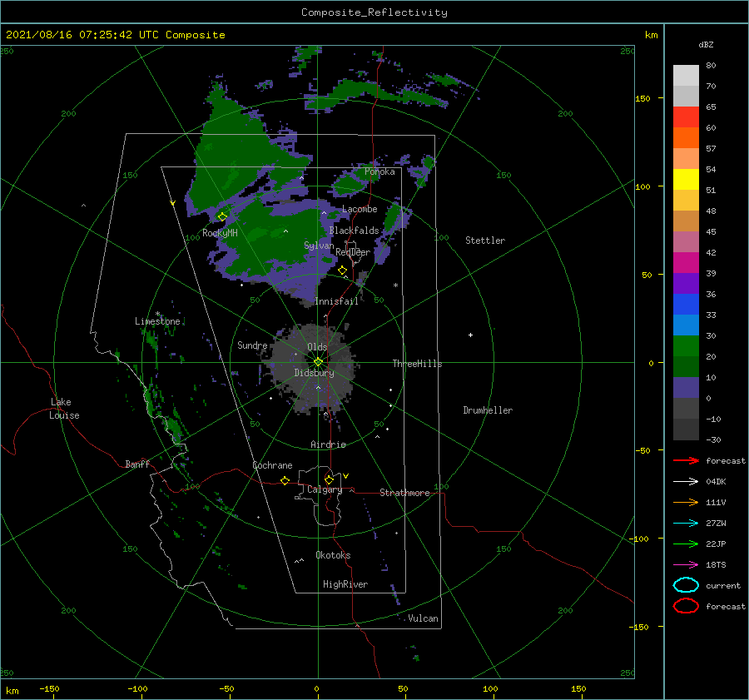Click the yellow diamond marker above Calgary label
Screen dimensions: 749x700
click(329, 479)
